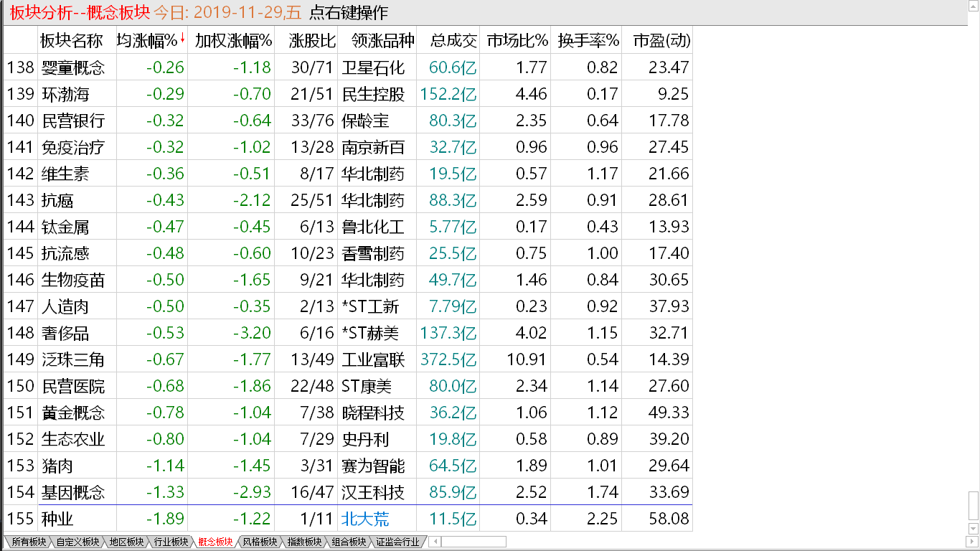
Task: Click leading stock 赛为智能
Action: click(x=374, y=466)
